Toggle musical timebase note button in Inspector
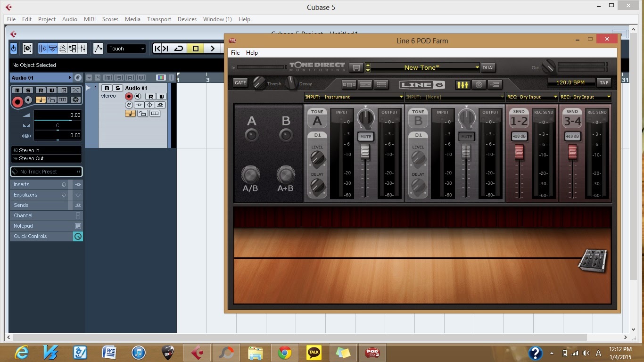Viewport: 644px width, 362px height. point(41,100)
